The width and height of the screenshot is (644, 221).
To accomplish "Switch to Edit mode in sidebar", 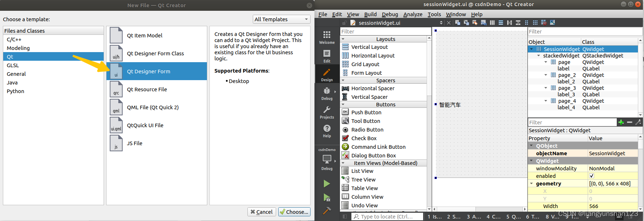I will tap(327, 56).
